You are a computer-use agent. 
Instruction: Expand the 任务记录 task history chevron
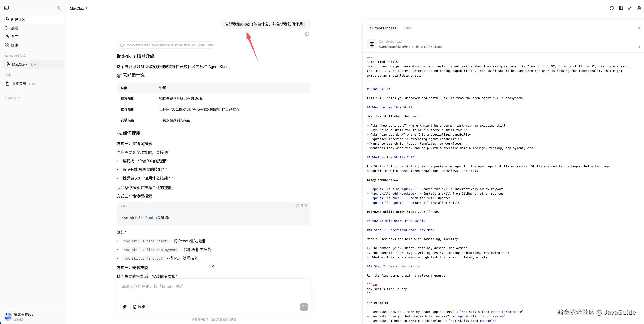(x=20, y=98)
